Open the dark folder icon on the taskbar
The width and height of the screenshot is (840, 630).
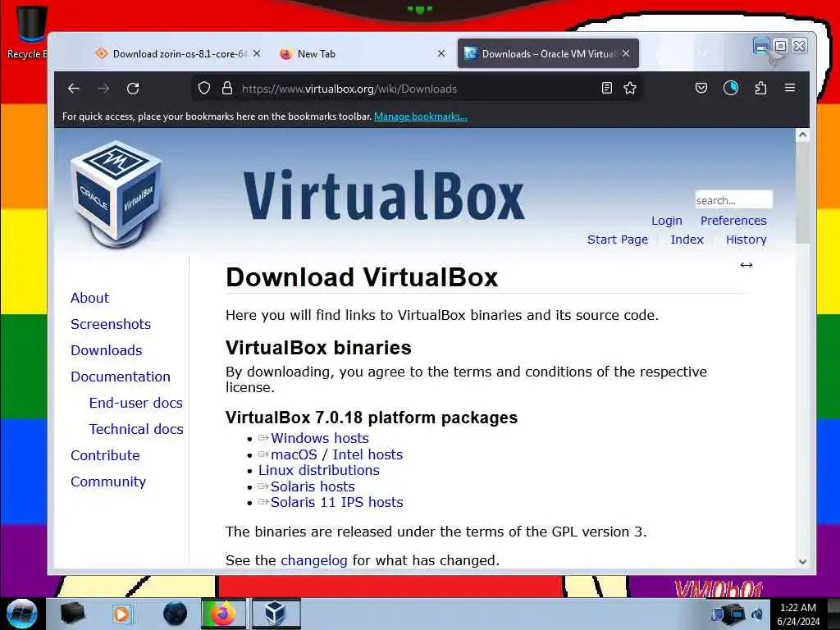(72, 614)
